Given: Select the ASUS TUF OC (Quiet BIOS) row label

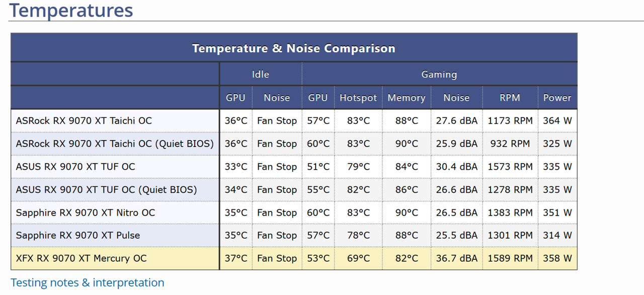Looking at the screenshot, I should coord(106,190).
